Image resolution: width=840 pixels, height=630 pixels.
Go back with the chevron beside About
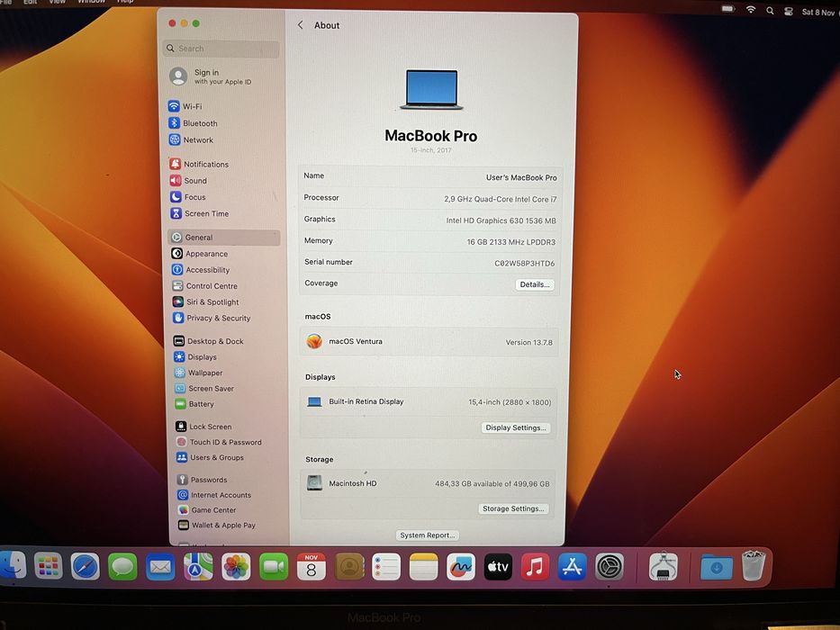(x=301, y=25)
